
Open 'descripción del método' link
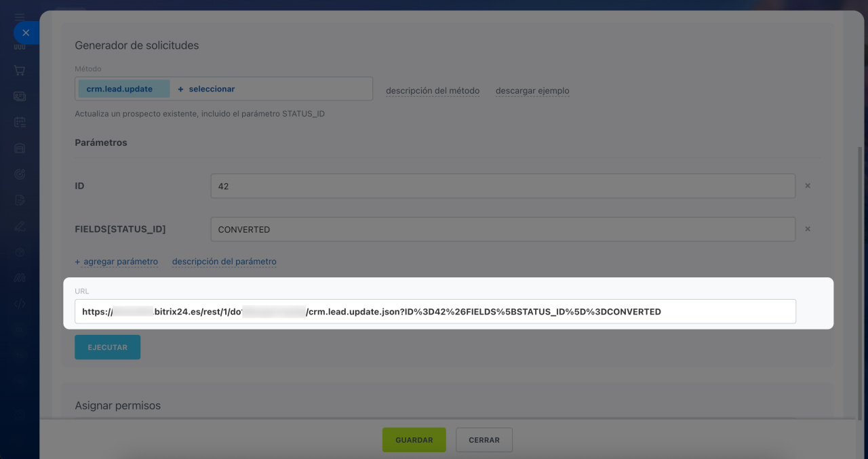pyautogui.click(x=433, y=91)
